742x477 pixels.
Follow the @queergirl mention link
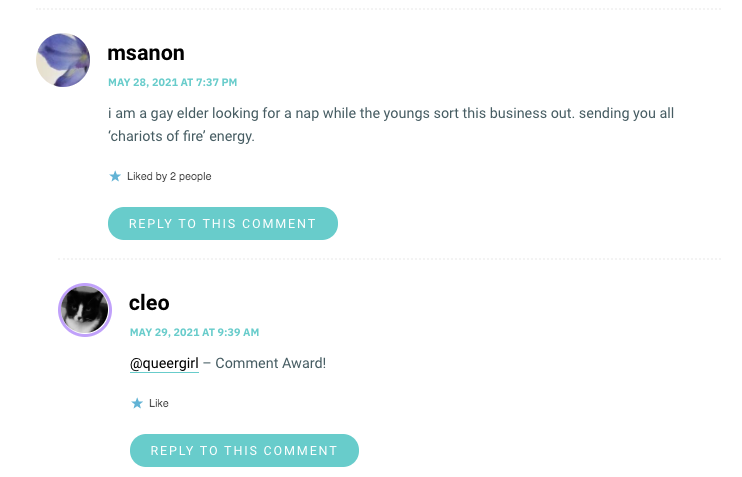click(x=164, y=363)
